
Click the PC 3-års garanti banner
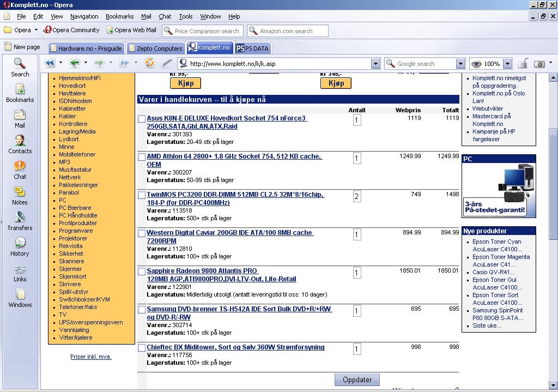[499, 190]
